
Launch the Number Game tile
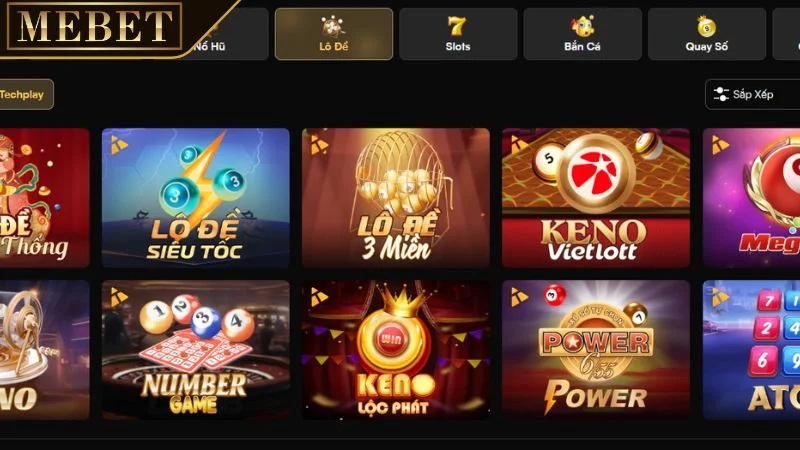[x=196, y=350]
